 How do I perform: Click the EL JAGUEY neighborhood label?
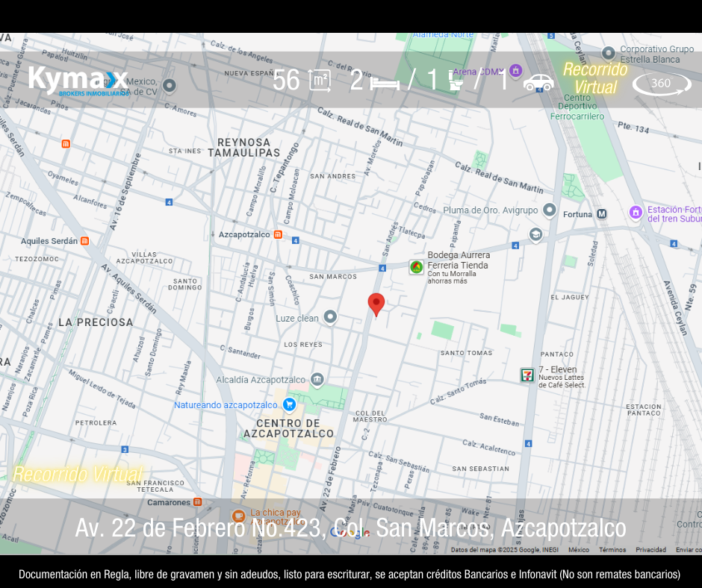tap(570, 297)
